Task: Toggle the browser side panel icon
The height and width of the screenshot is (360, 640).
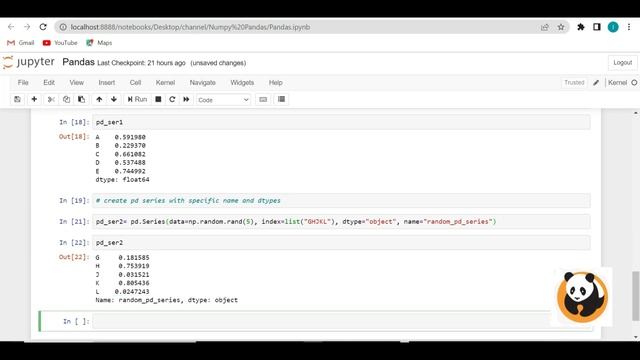Action: tap(597, 27)
